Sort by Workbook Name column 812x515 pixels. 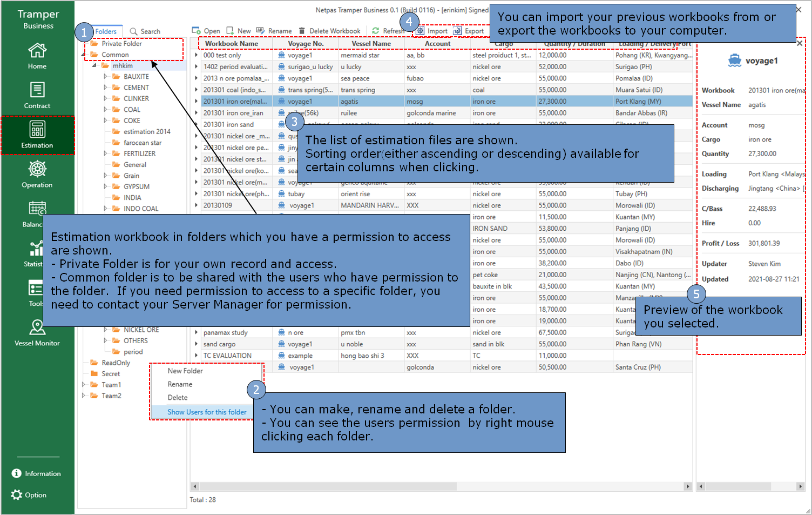(232, 44)
